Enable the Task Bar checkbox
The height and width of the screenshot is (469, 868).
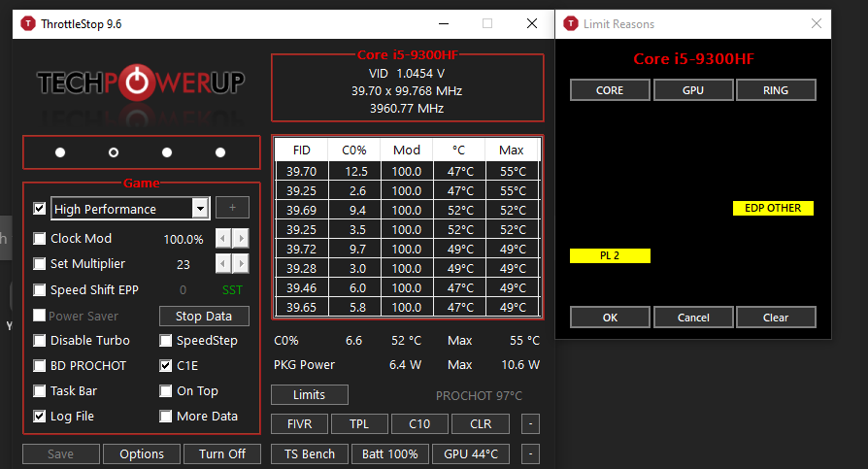pos(39,391)
